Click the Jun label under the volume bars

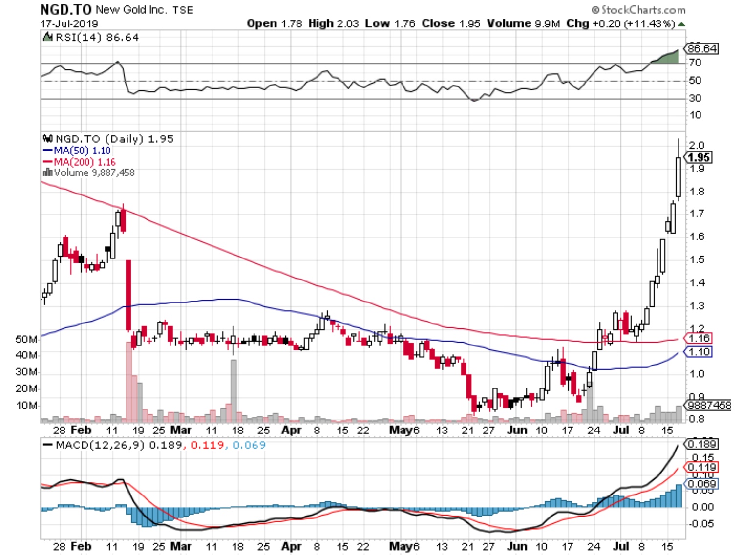point(517,431)
